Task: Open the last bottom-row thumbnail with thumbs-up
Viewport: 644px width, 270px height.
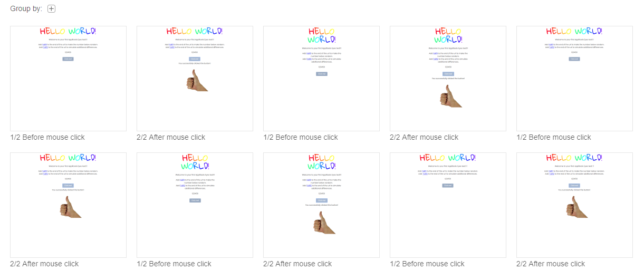Action: [574, 205]
